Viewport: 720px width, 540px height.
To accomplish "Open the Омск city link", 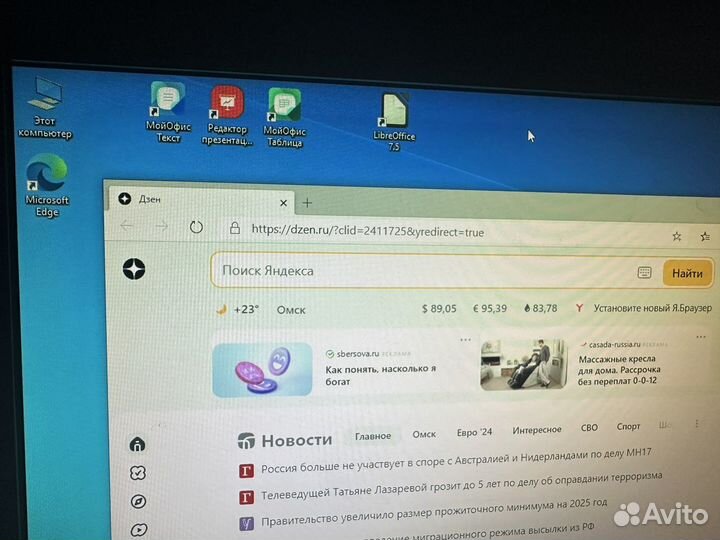I will pos(291,310).
